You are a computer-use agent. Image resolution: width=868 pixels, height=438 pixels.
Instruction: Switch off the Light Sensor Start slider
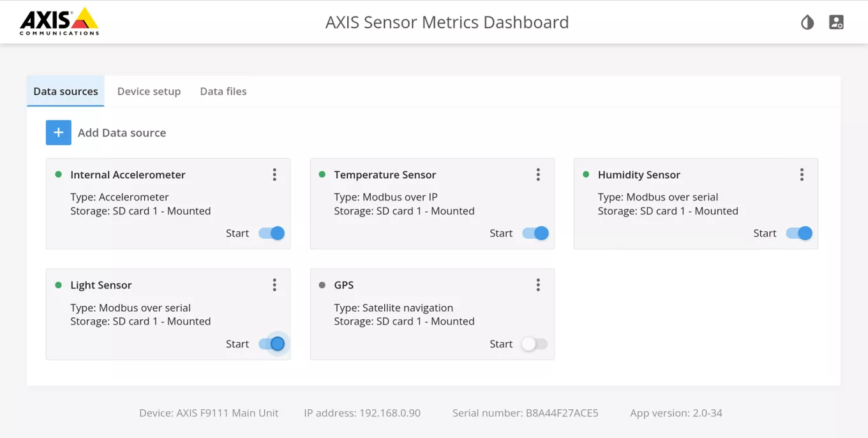pos(272,344)
